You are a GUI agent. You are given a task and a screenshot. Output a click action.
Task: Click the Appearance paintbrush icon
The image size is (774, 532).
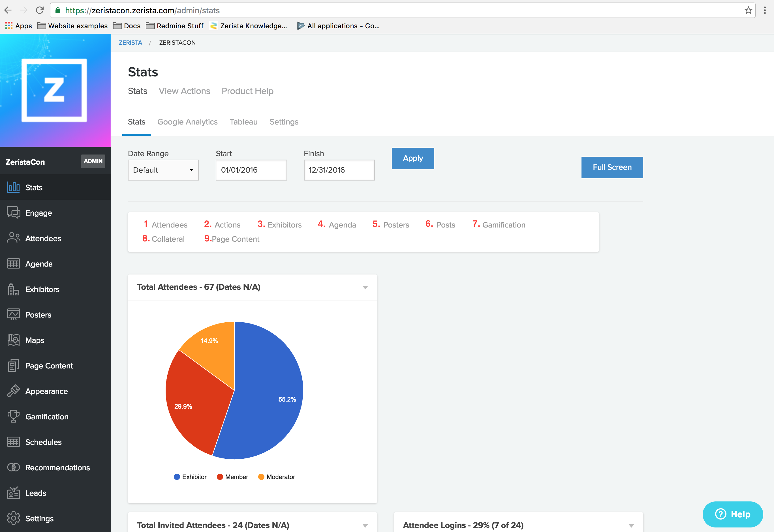13,391
